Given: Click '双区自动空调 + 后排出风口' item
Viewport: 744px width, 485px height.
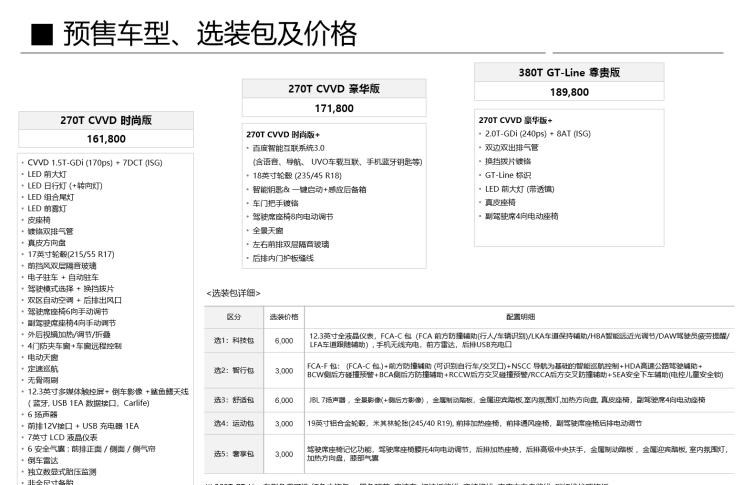Looking at the screenshot, I should 74,300.
